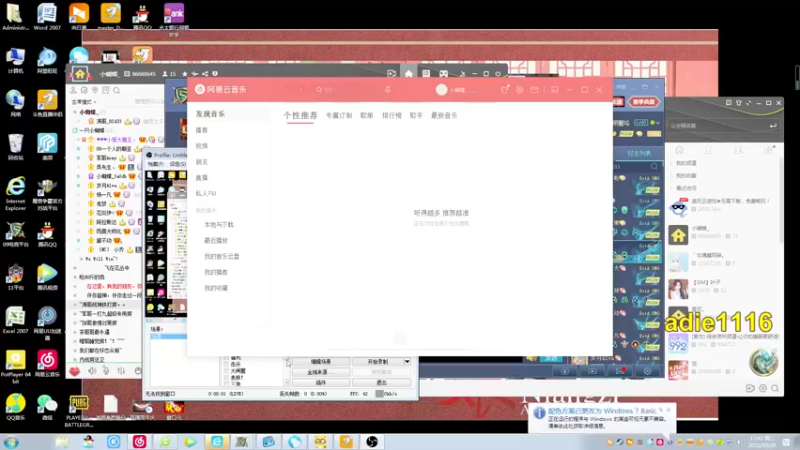This screenshot has width=800, height=450.
Task: Click the 全域来源 button in OBS
Action: (x=321, y=372)
